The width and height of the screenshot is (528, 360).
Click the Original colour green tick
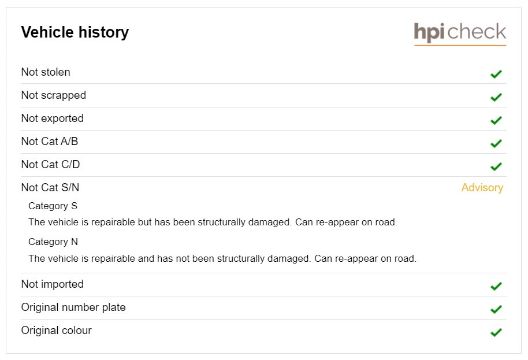click(x=496, y=332)
